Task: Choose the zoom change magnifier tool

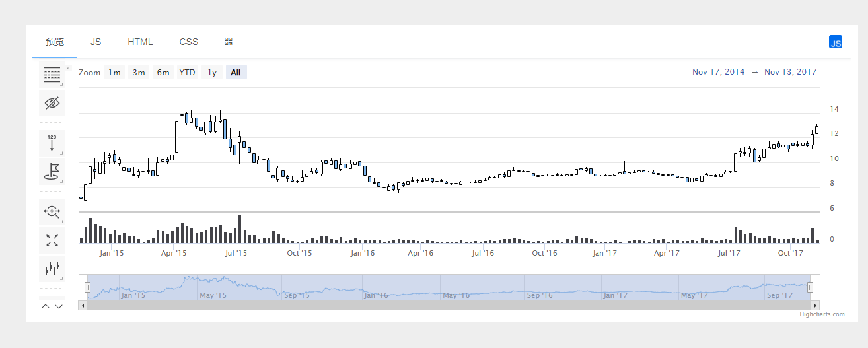Action: (52, 211)
